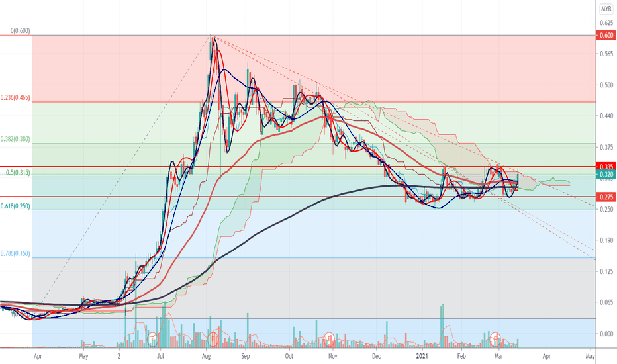Viewport: 617px width, 364px height.
Task: Select the 0.5(0.315) Fibonacci level label
Action: point(18,172)
